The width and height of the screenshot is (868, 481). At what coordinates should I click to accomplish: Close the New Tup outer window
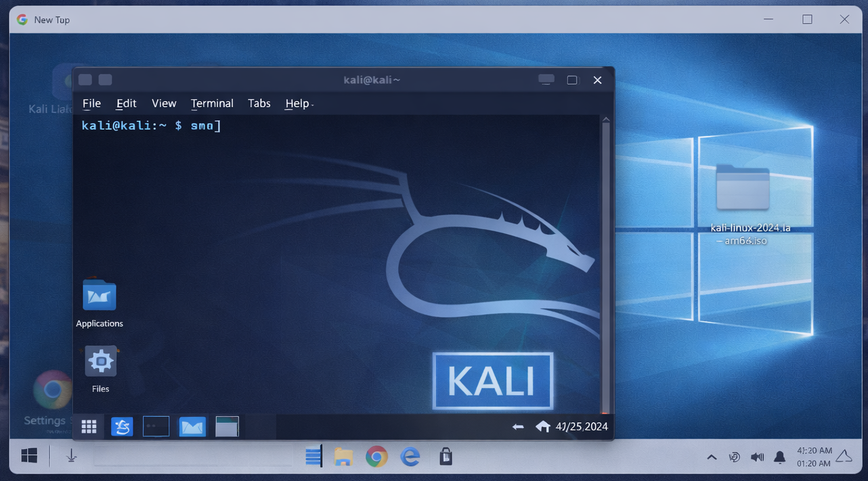pos(844,20)
